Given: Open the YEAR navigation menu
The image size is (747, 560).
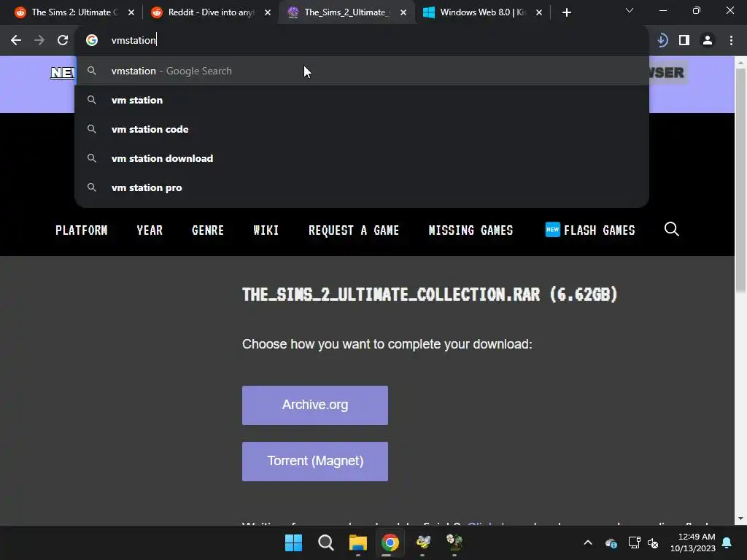Looking at the screenshot, I should [150, 230].
